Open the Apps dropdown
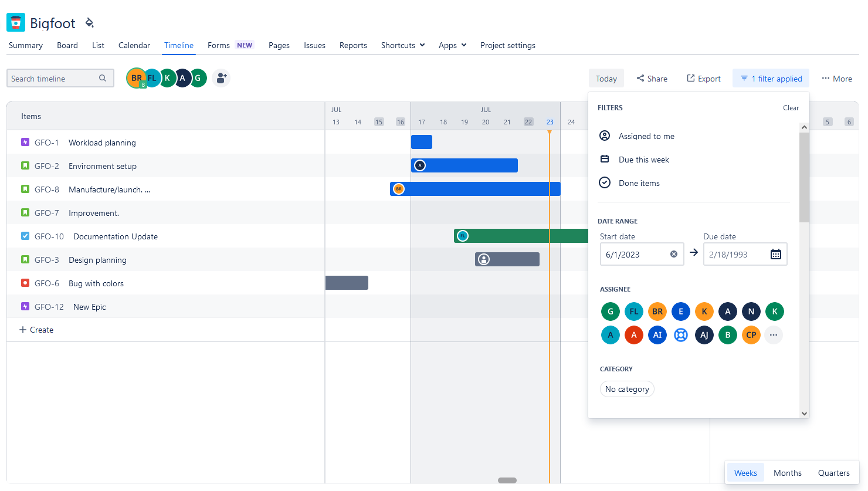The image size is (868, 491). [x=452, y=45]
